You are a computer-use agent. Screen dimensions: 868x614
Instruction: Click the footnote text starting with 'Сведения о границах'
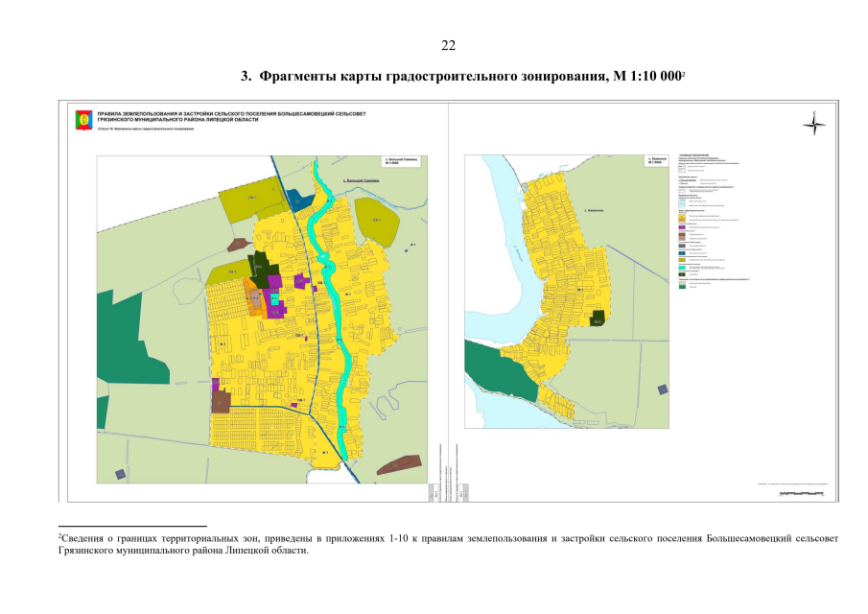pyautogui.click(x=448, y=545)
